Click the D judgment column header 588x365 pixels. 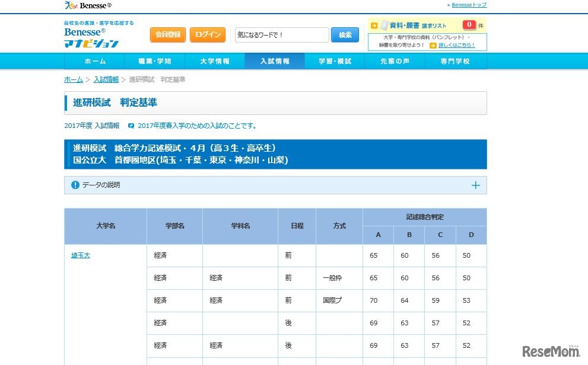point(471,235)
